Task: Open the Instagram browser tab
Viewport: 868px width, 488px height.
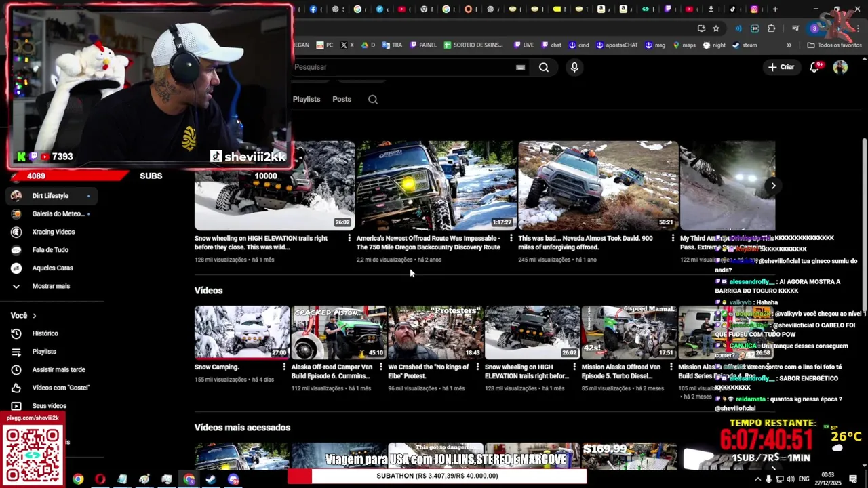Action: pyautogui.click(x=755, y=9)
